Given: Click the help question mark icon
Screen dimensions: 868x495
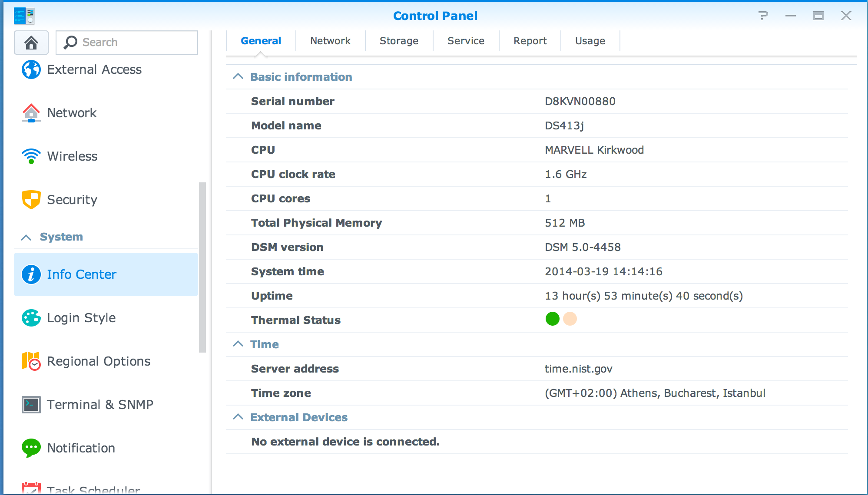Looking at the screenshot, I should (763, 16).
